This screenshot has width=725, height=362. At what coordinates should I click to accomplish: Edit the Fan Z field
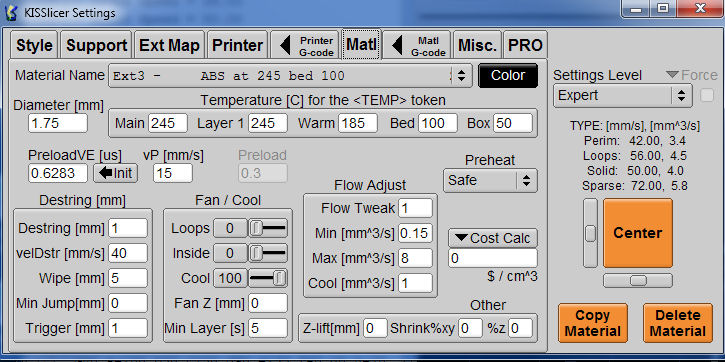click(268, 303)
